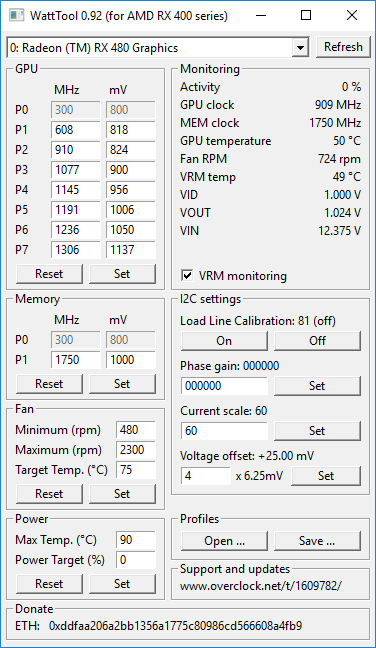Select the P1 memory mV field 1000

coord(131,360)
